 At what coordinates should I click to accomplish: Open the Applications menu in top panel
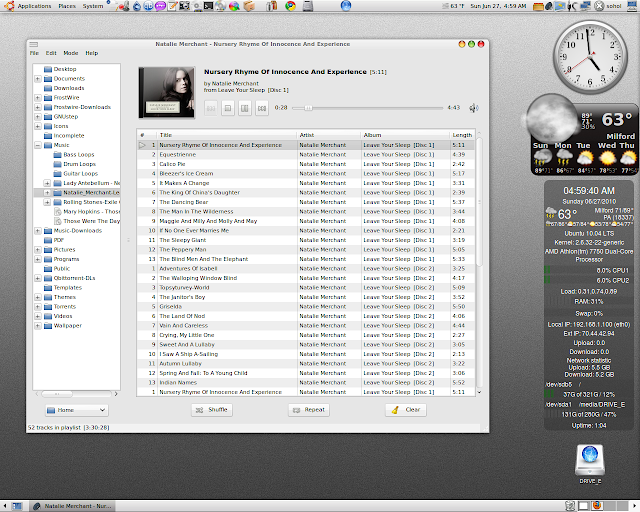(x=34, y=6)
